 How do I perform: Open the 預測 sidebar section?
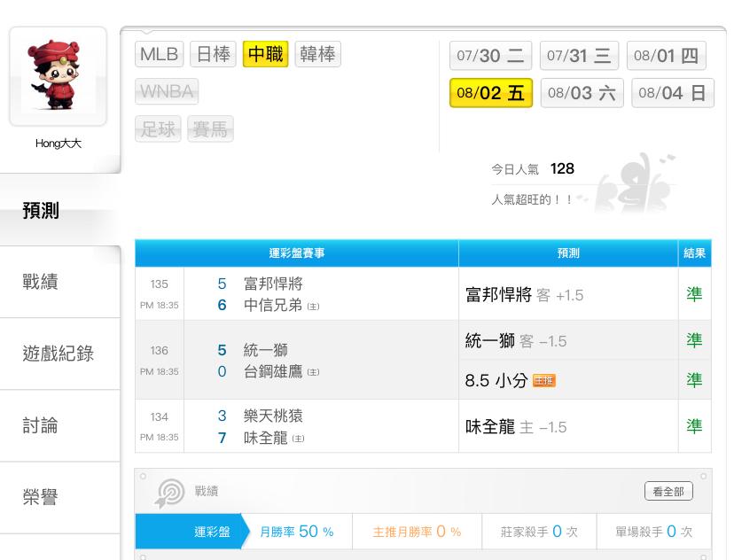point(60,210)
